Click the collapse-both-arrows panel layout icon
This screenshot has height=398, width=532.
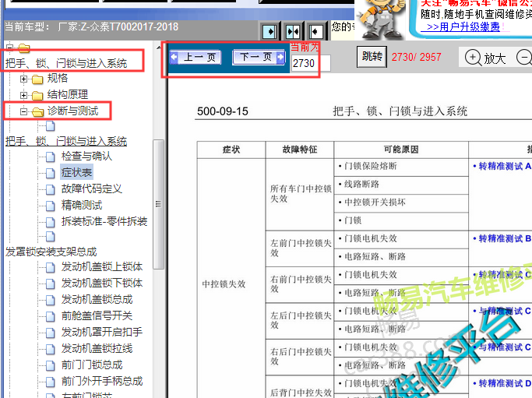[293, 32]
